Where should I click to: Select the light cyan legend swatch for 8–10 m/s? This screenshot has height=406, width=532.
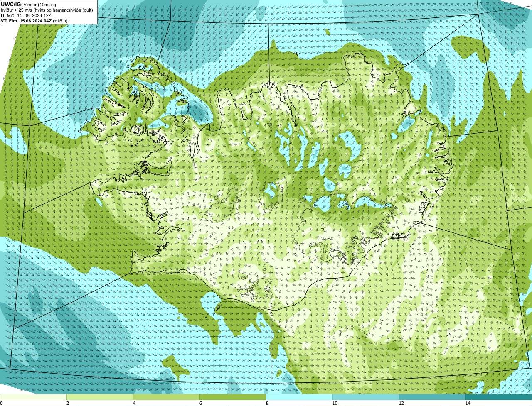tap(299, 397)
